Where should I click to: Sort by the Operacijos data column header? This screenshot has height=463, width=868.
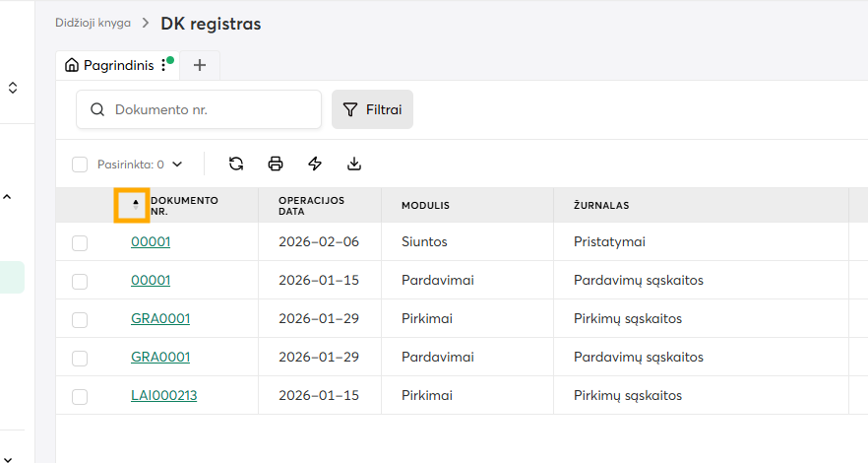(x=311, y=205)
